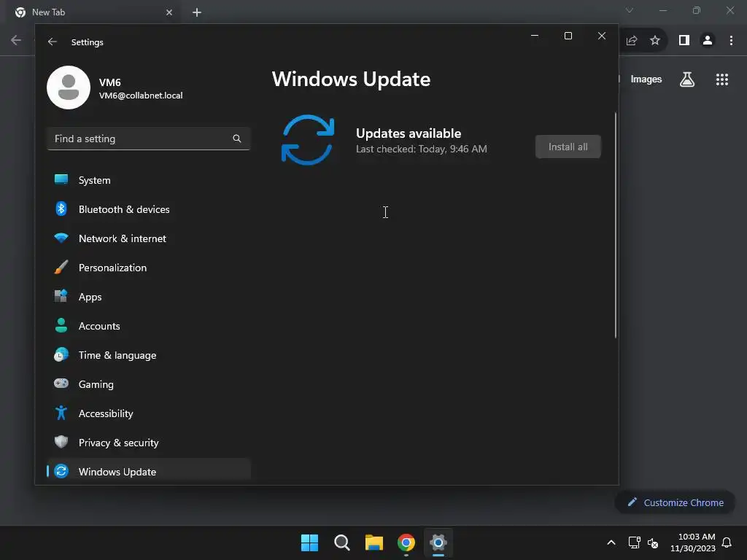Click System monitor icon in sidebar
Image resolution: width=747 pixels, height=560 pixels.
(x=61, y=179)
